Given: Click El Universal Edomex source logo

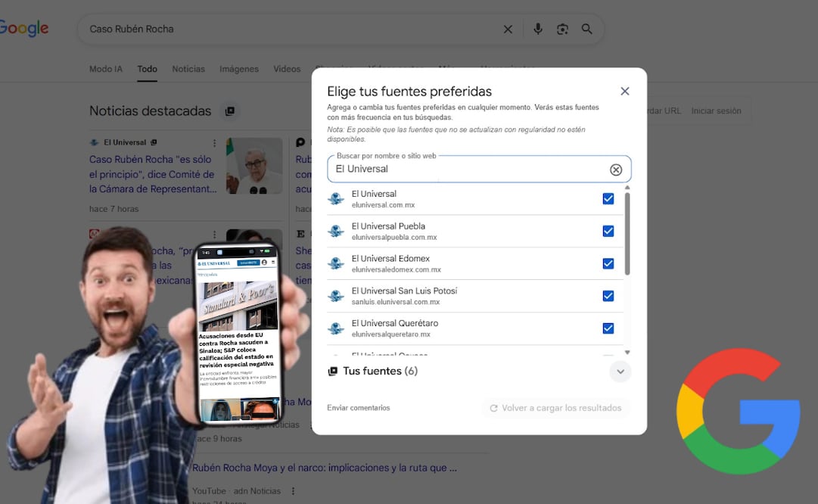Looking at the screenshot, I should click(336, 263).
